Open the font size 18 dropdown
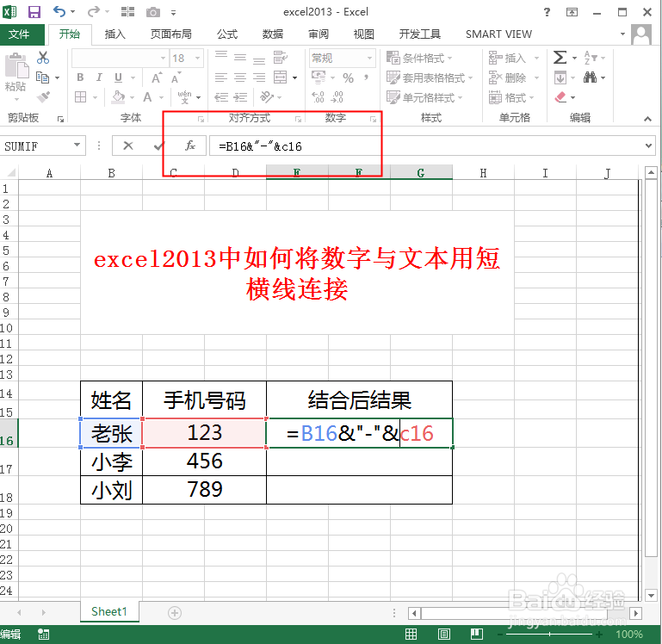This screenshot has height=644, width=662. point(197,58)
